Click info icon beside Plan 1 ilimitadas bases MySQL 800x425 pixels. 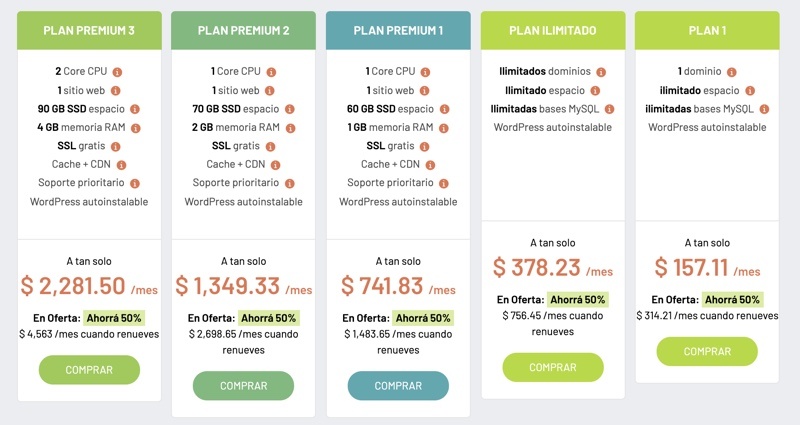(764, 109)
